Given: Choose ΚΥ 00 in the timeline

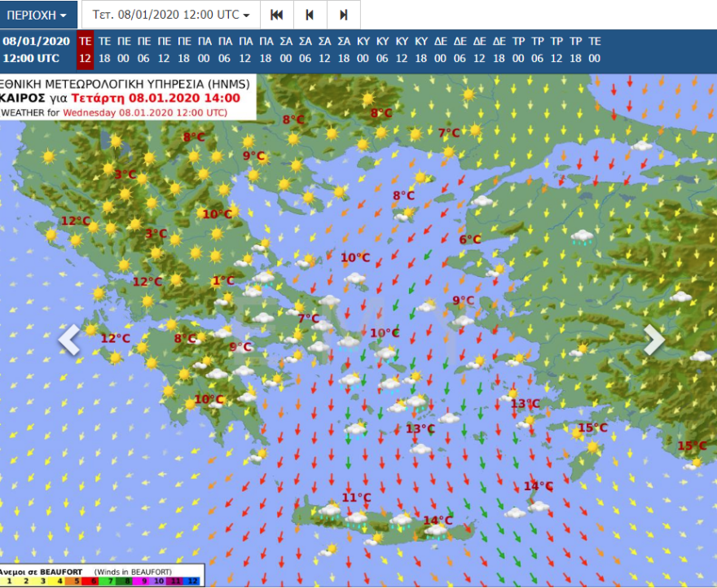Looking at the screenshot, I should tap(363, 50).
